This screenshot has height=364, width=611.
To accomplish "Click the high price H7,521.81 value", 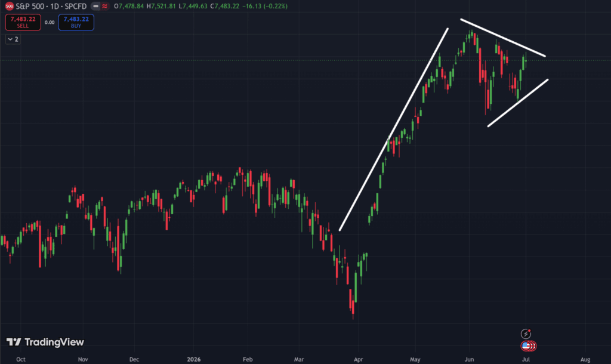I will pos(161,6).
